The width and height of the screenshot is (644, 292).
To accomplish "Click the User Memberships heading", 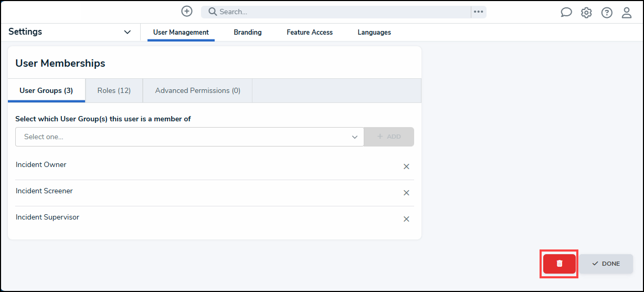I will 60,63.
